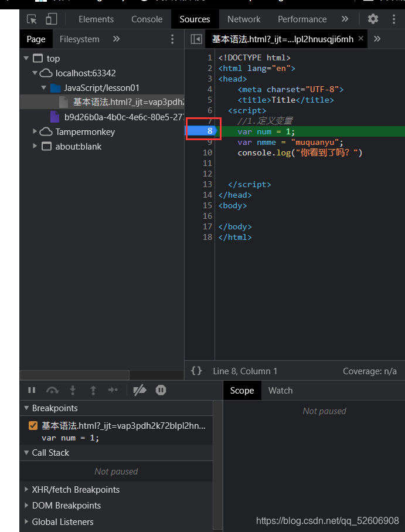The width and height of the screenshot is (405, 532).
Task: Show more navigator tabs chevron
Action: click(116, 39)
